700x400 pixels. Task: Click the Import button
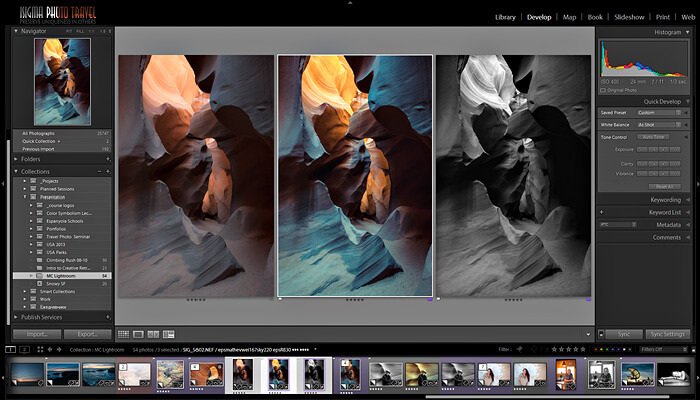point(37,334)
